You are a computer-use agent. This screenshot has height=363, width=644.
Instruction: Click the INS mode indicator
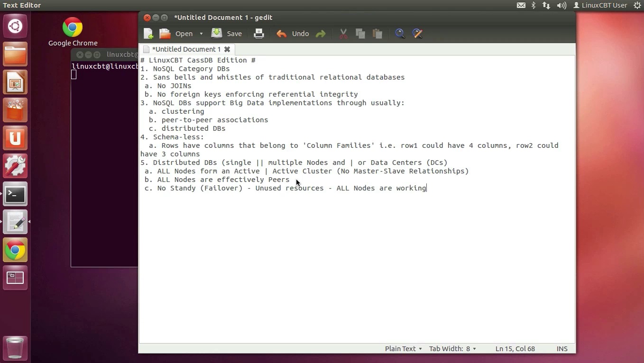[562, 349]
